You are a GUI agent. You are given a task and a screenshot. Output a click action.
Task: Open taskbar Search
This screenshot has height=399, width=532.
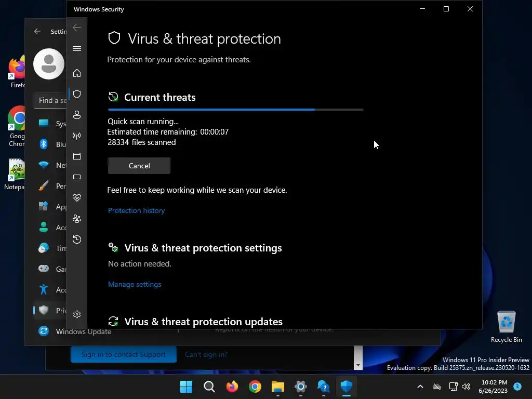tap(209, 387)
